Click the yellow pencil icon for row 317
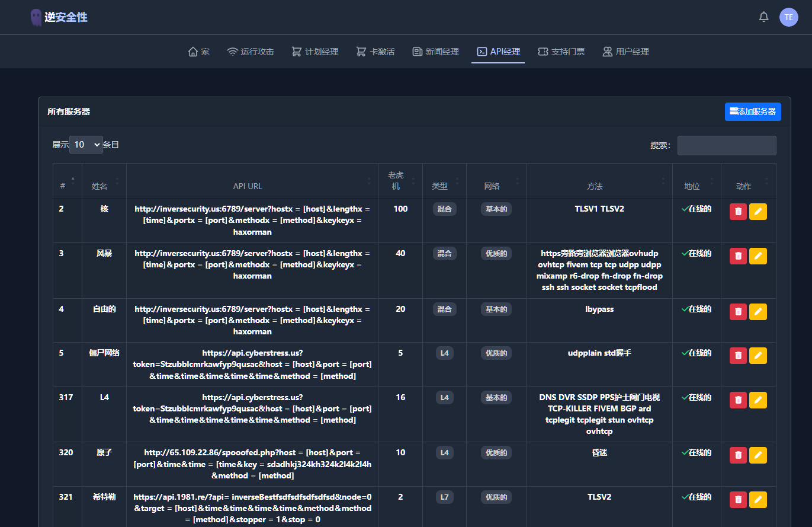 (x=758, y=400)
